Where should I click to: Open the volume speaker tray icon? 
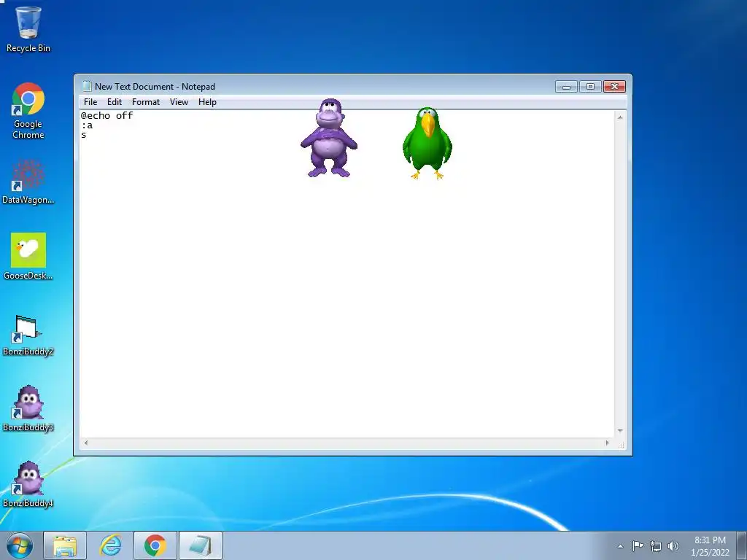point(673,546)
